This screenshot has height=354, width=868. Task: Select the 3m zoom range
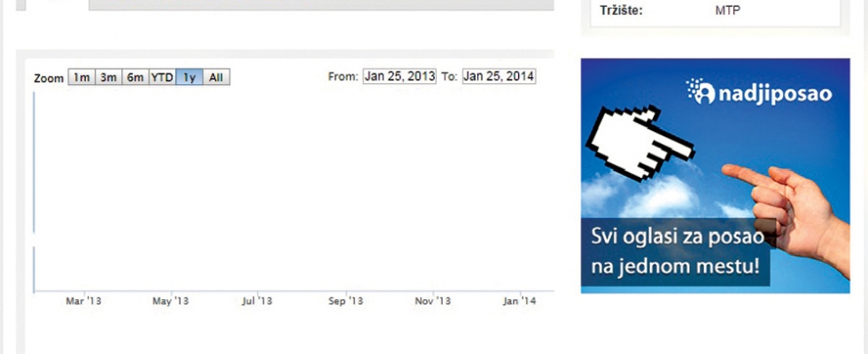tap(108, 78)
